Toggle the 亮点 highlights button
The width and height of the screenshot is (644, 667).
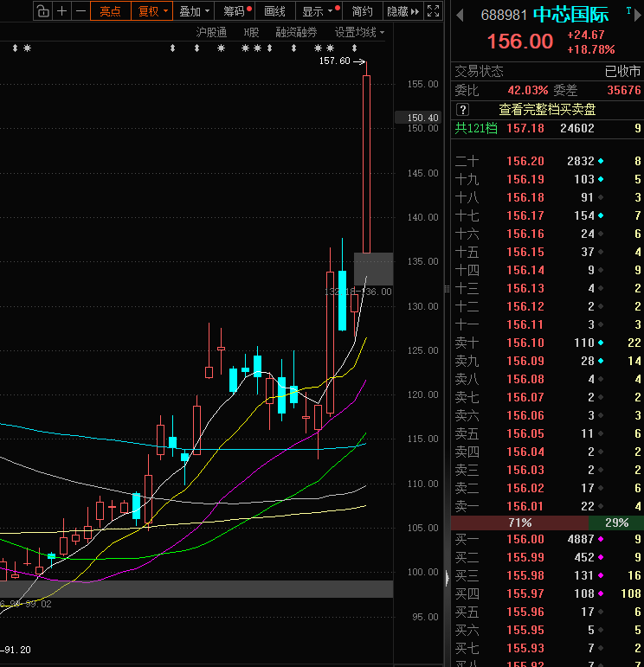tap(110, 11)
